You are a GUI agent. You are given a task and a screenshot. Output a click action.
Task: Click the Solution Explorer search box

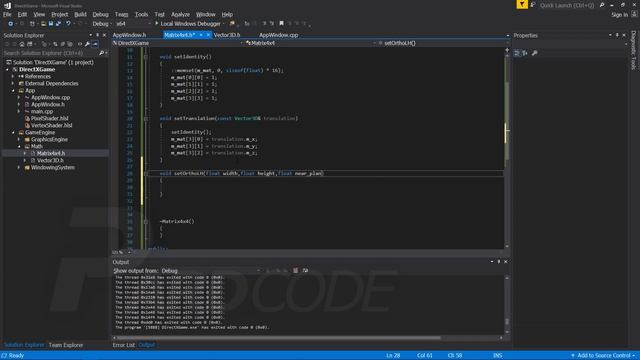[x=50, y=53]
